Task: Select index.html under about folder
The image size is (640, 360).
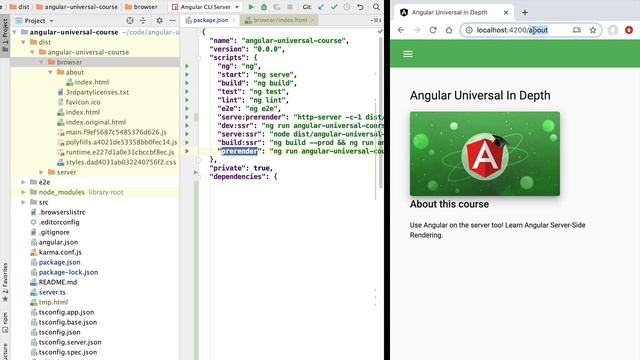Action: 87,82
